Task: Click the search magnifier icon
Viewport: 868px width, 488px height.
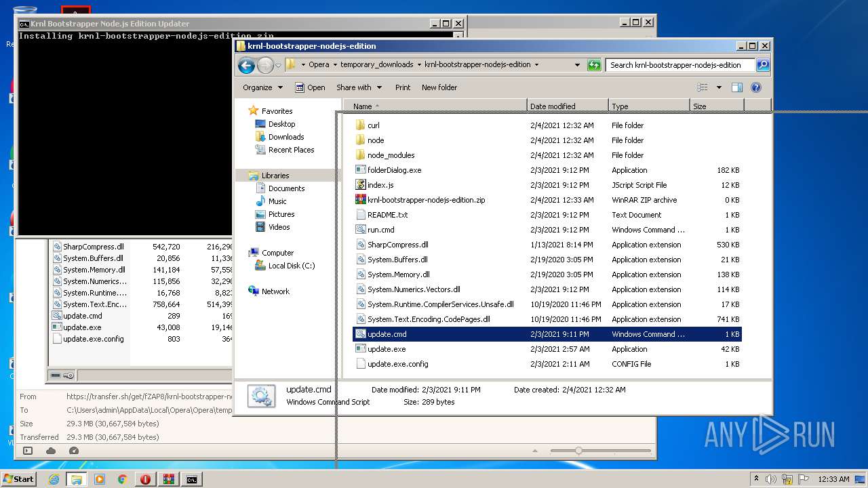Action: (763, 65)
